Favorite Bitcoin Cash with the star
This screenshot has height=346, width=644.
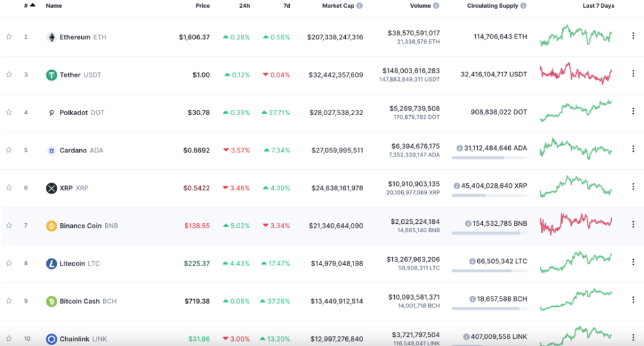[x=9, y=301]
